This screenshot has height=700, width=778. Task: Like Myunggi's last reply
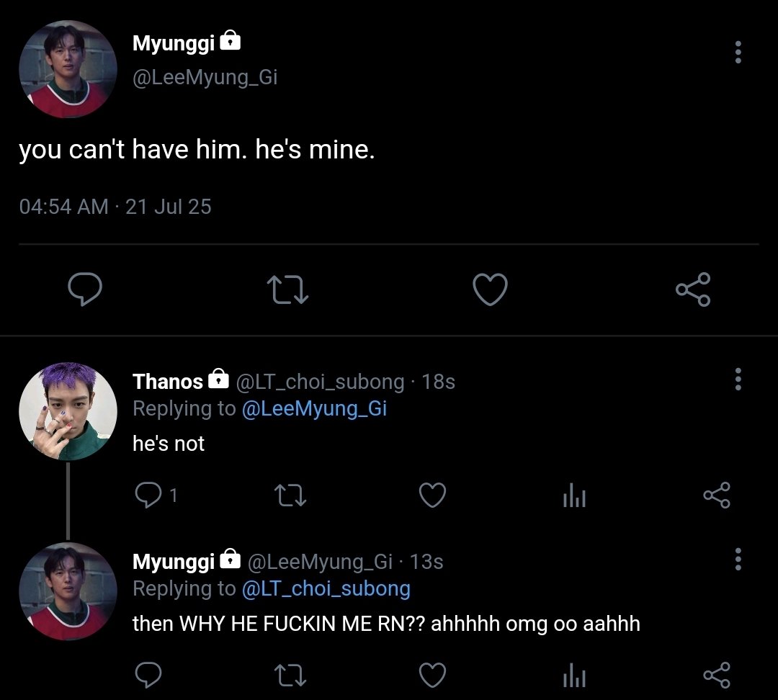432,675
